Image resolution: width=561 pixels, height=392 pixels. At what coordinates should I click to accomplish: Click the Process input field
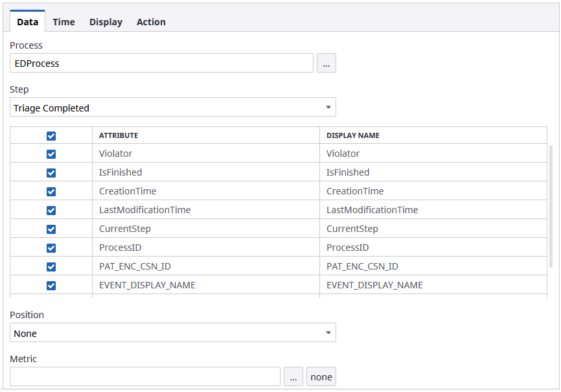click(x=161, y=63)
